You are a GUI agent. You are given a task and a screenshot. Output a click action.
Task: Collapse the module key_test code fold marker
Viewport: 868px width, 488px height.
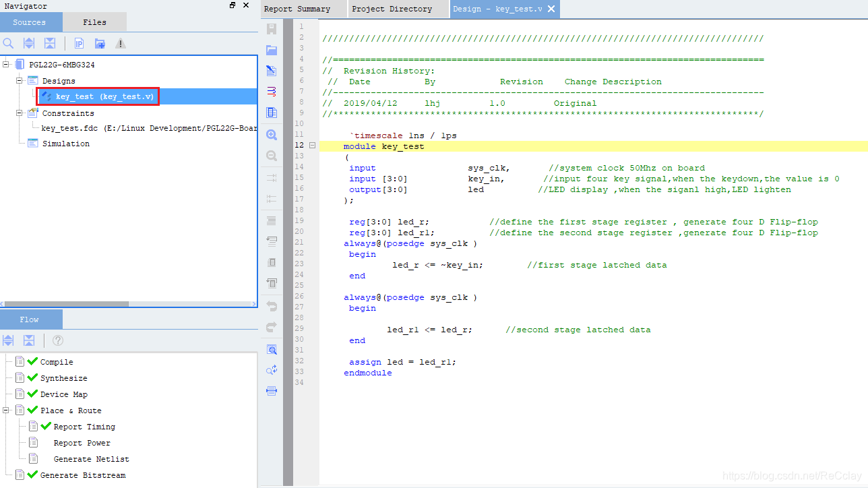[313, 146]
